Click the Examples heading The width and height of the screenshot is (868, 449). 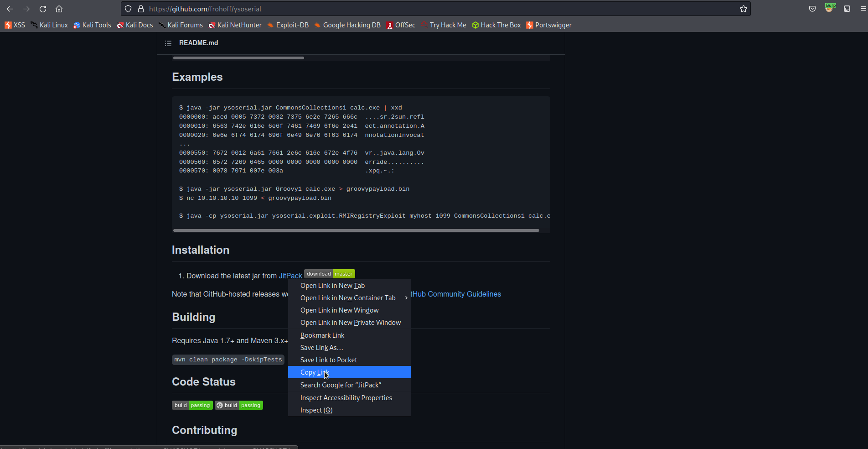click(197, 77)
